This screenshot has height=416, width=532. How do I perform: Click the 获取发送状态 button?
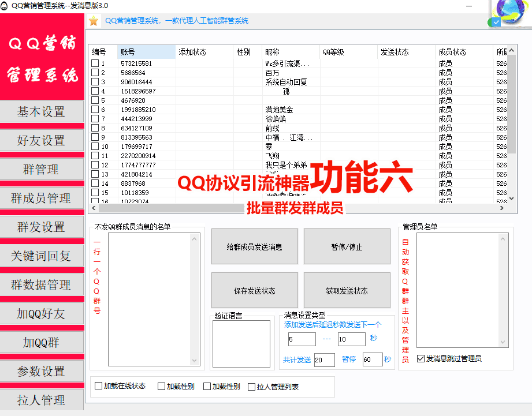point(347,291)
